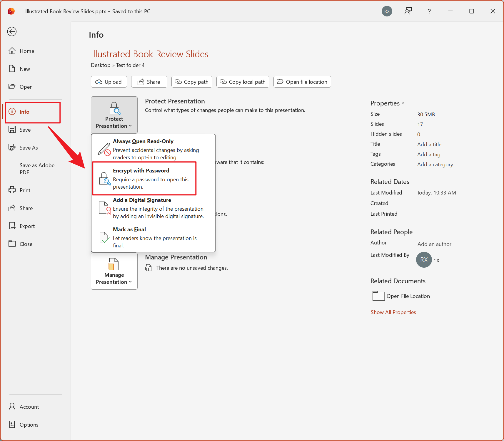Screen dimensions: 504x441
Task: Open the folder icon under Related Documents
Action: pyautogui.click(x=378, y=296)
